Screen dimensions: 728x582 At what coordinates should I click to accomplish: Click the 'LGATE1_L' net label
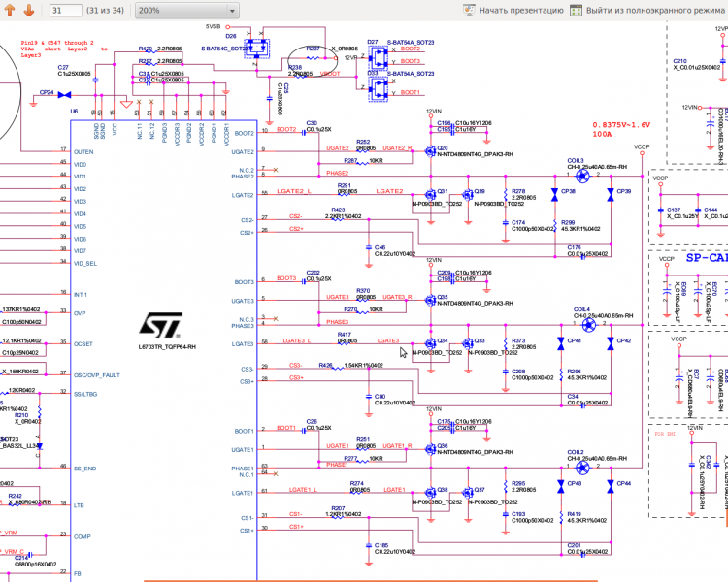(x=303, y=489)
